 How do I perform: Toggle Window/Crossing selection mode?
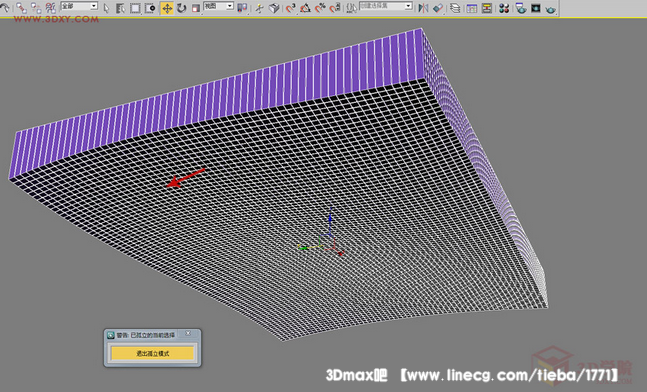(x=150, y=8)
